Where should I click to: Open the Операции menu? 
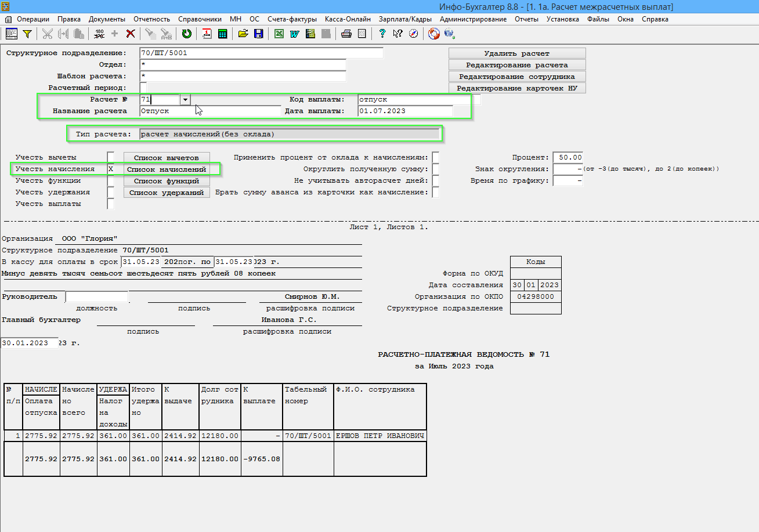coord(33,19)
